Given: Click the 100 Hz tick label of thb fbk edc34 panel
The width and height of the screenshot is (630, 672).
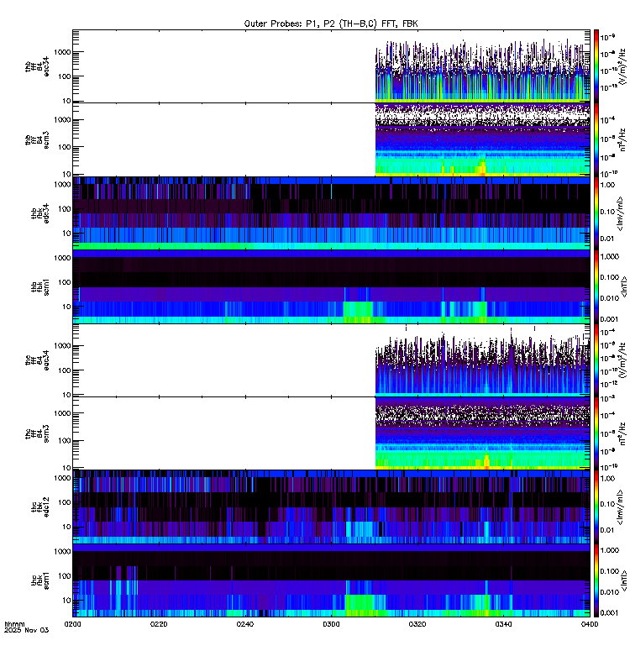Looking at the screenshot, I should coord(65,208).
